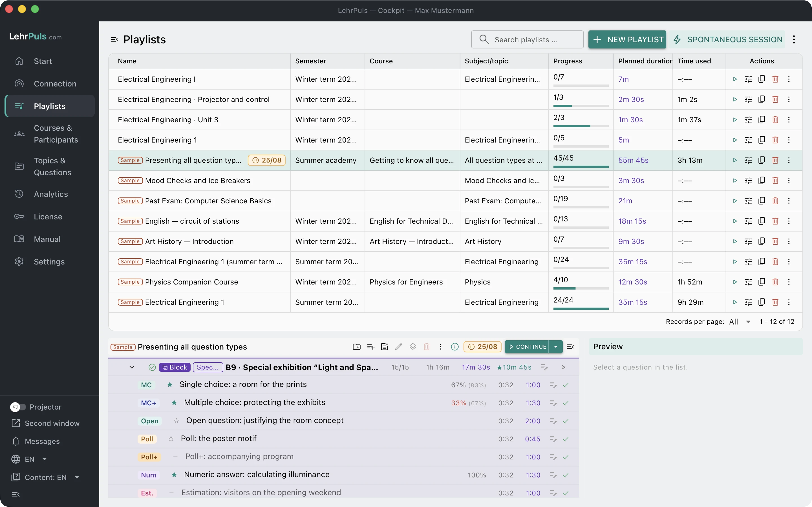This screenshot has width=812, height=507.
Task: Delete the Electrical Engineering I playlist
Action: [775, 79]
